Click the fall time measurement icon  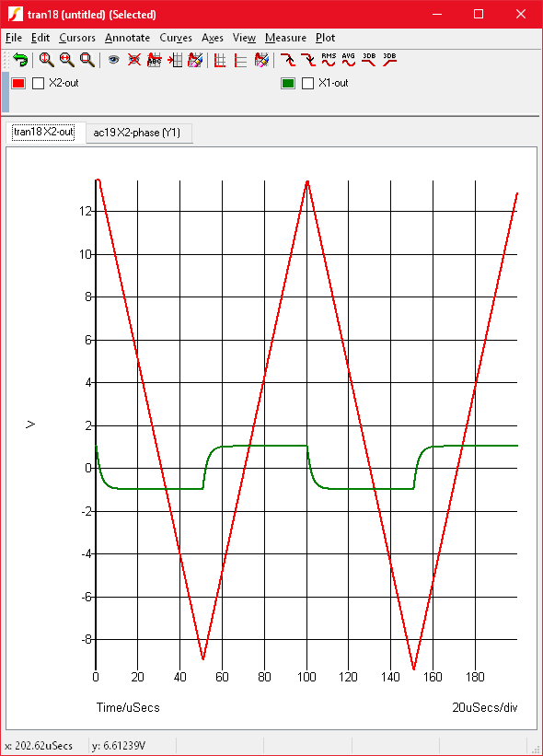point(308,60)
